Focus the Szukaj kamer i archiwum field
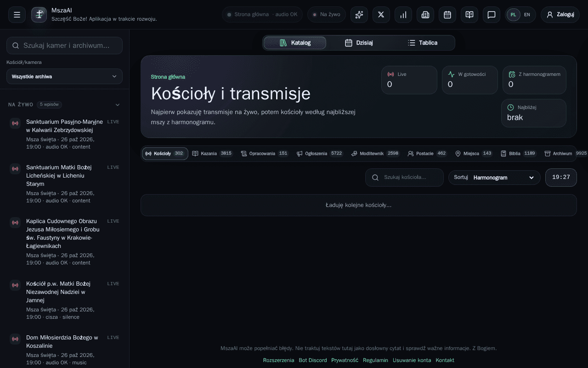Image resolution: width=588 pixels, height=368 pixels. (64, 46)
